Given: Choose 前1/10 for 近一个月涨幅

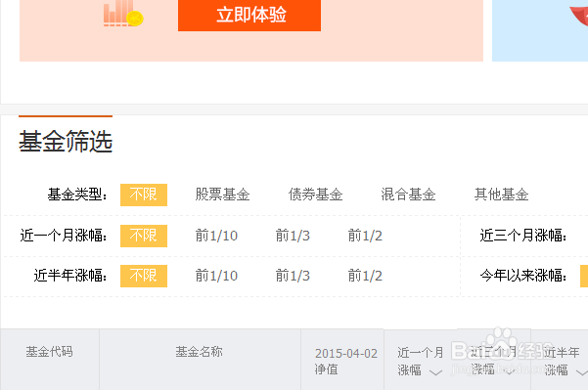Looking at the screenshot, I should (x=216, y=236).
